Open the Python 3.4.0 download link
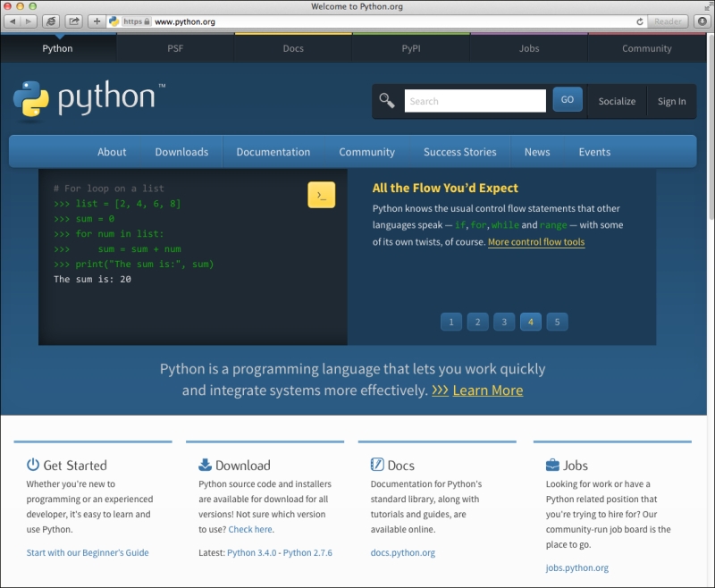Viewport: 715px width, 588px height. click(252, 552)
